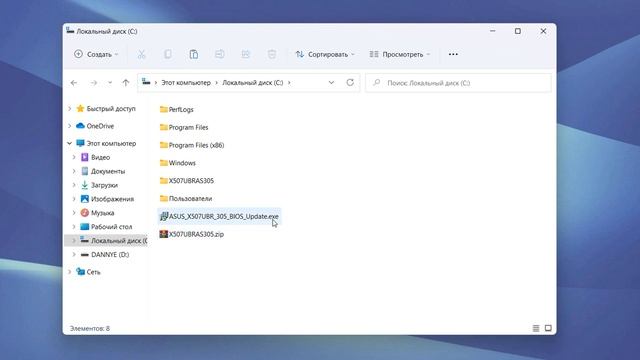Select ASUS_X507UBR_305_BIOS_Update.exe file name

[224, 216]
